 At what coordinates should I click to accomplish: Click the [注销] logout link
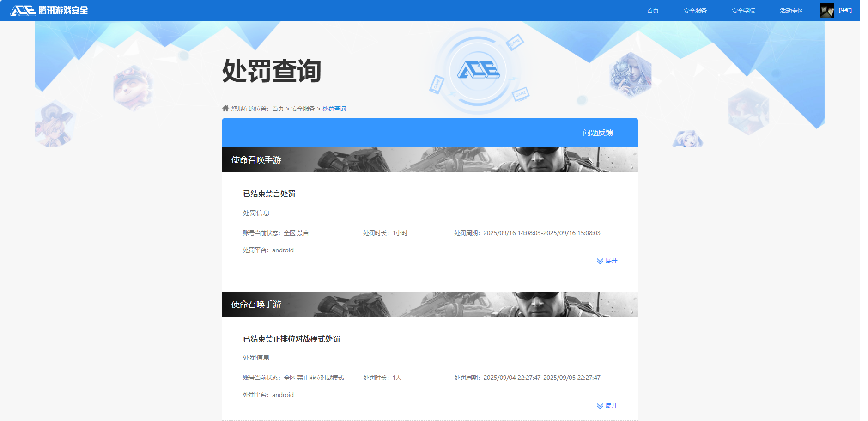point(845,10)
